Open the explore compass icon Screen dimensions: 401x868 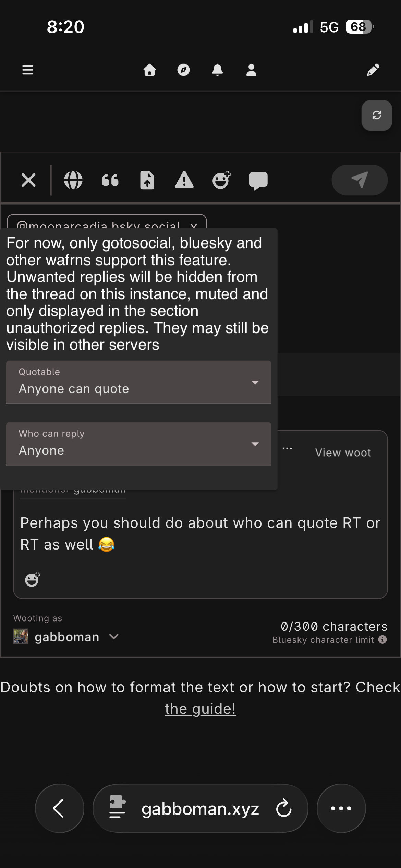tap(183, 70)
